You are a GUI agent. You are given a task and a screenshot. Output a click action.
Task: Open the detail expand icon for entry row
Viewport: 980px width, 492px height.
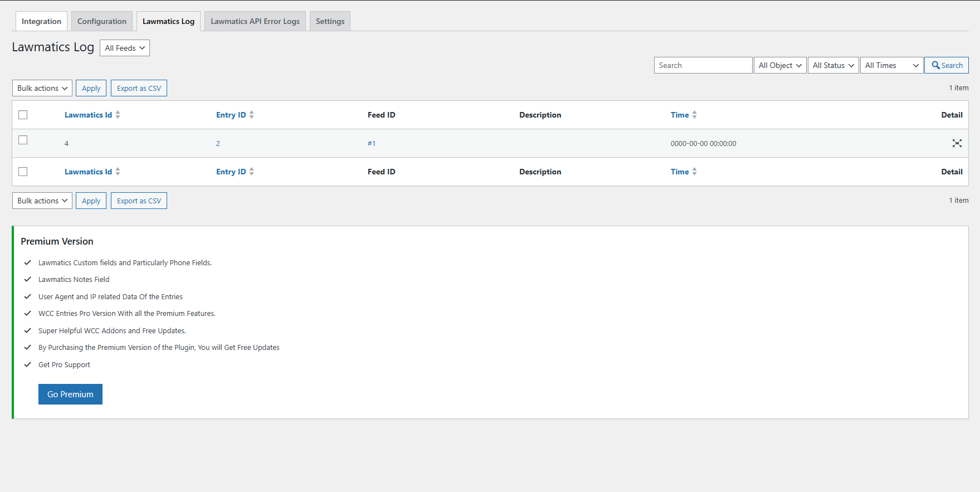(x=957, y=143)
